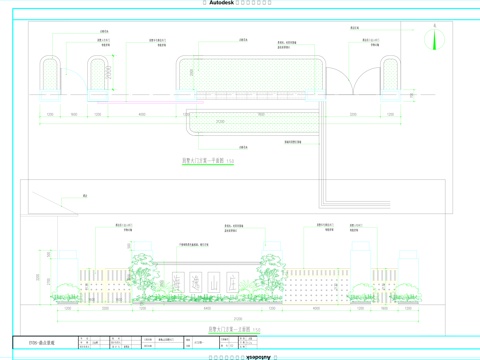This screenshot has height=360, width=480.
Task: Select the plan view title with green underline
Action: tap(208, 161)
